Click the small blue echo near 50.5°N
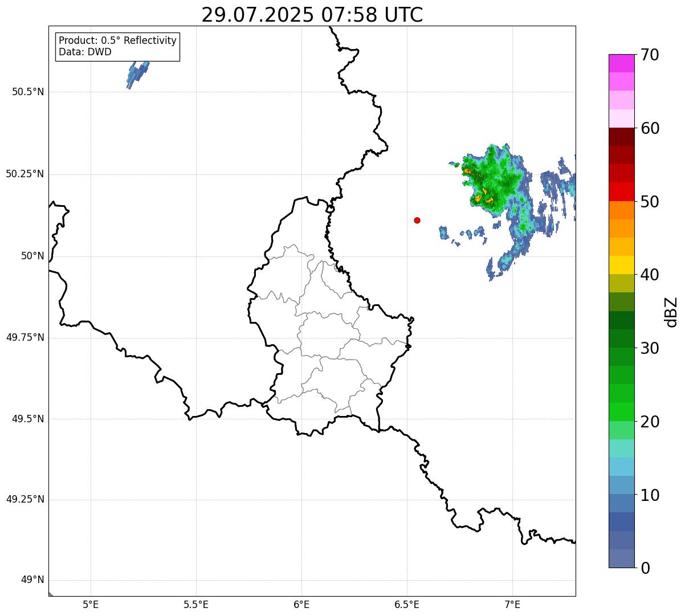 pyautogui.click(x=137, y=74)
